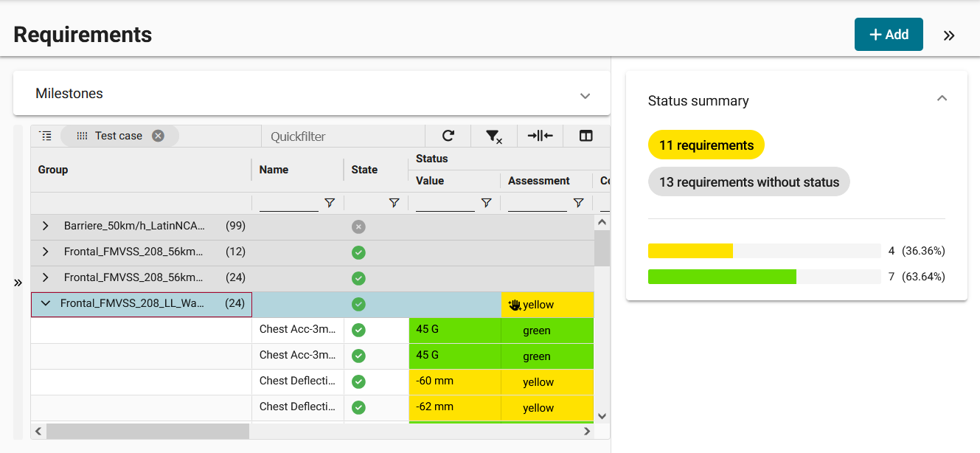Click grey cancelled state icon of Barriere row
The width and height of the screenshot is (980, 453).
[x=358, y=226]
